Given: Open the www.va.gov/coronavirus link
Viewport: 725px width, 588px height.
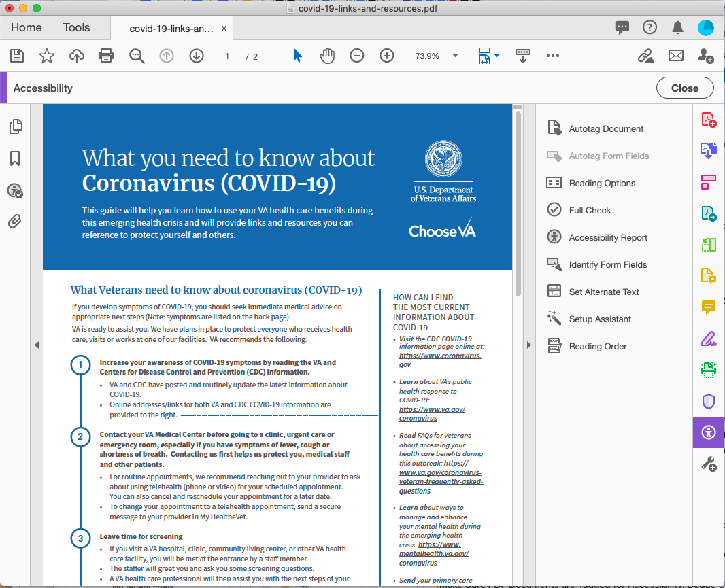Looking at the screenshot, I should (432, 414).
